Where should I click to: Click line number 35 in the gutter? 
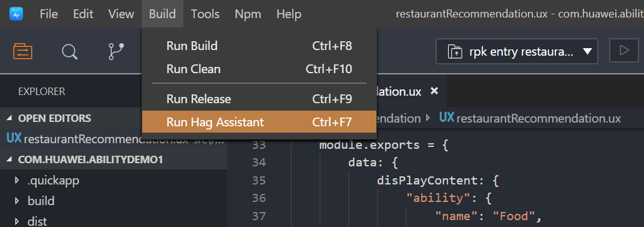259,181
